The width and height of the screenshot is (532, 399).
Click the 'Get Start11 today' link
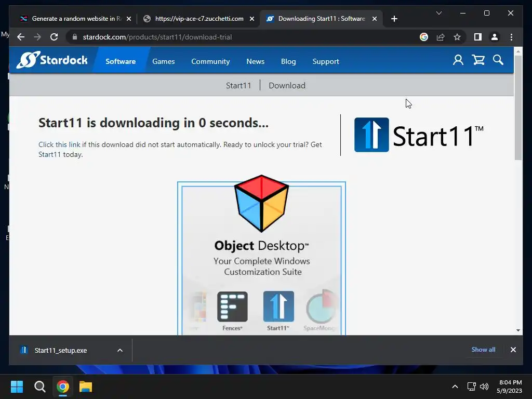point(180,149)
